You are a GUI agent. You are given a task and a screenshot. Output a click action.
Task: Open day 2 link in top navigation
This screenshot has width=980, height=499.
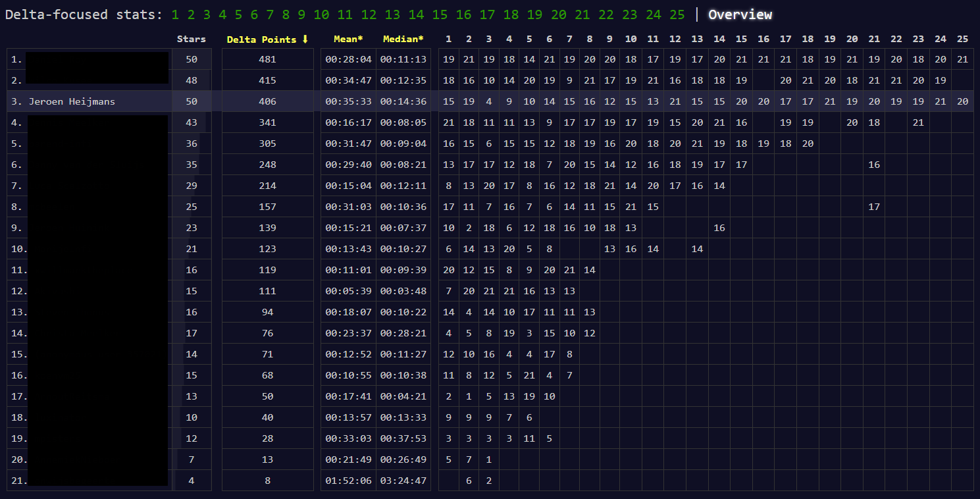tap(191, 14)
